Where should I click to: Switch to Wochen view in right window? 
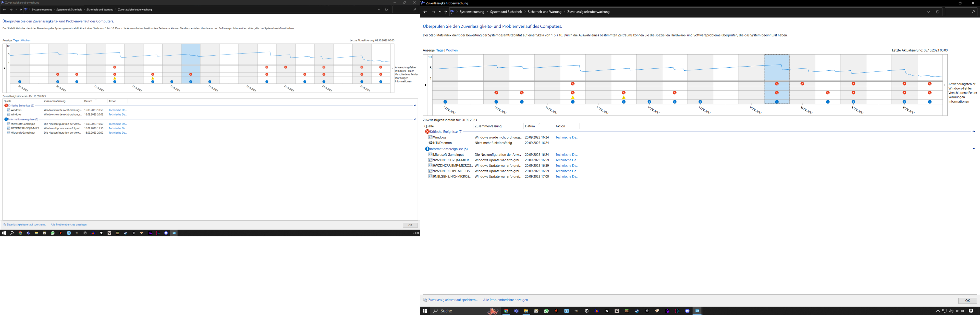click(451, 50)
